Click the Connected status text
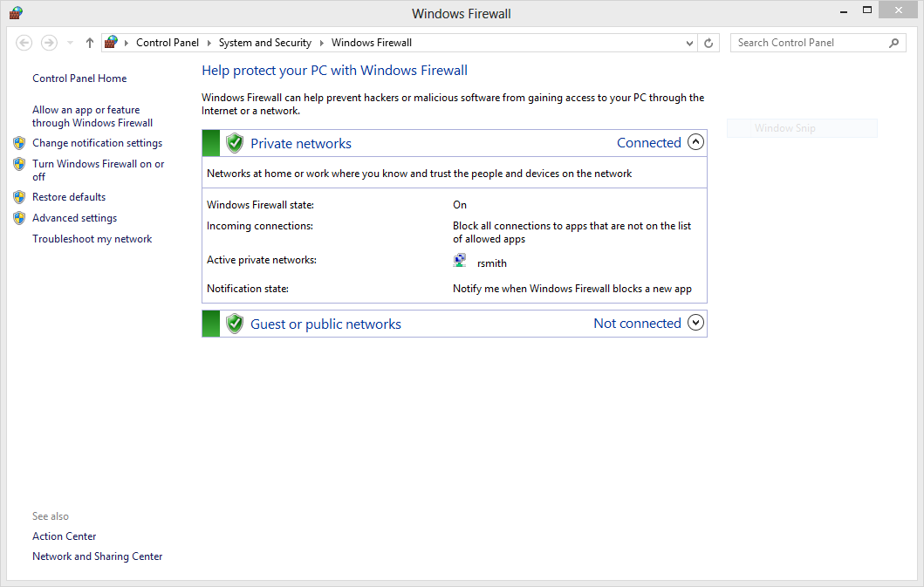 pyautogui.click(x=649, y=143)
